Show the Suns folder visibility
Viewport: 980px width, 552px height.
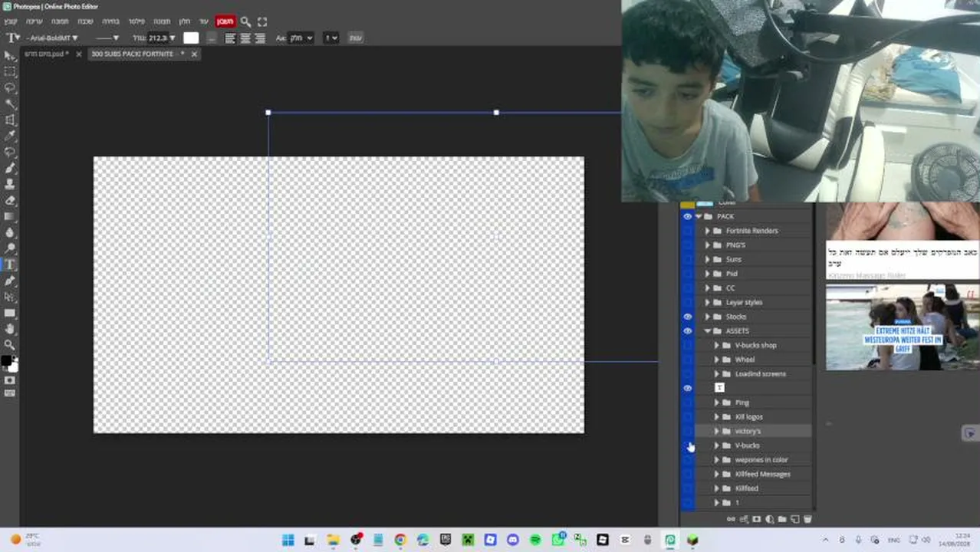pyautogui.click(x=687, y=259)
